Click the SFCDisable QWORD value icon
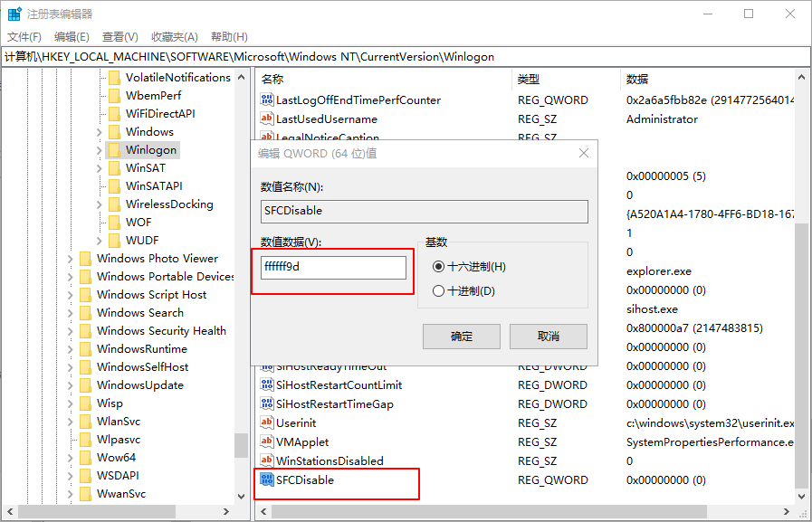Image resolution: width=812 pixels, height=522 pixels. pos(267,480)
